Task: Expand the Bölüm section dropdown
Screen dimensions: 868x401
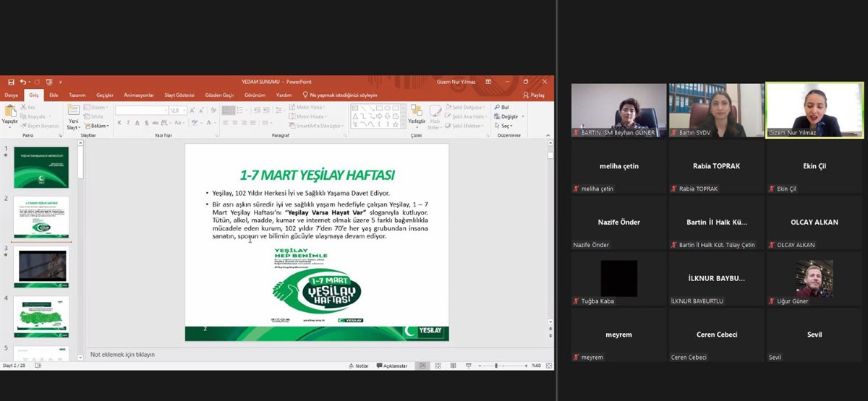Action: click(97, 126)
